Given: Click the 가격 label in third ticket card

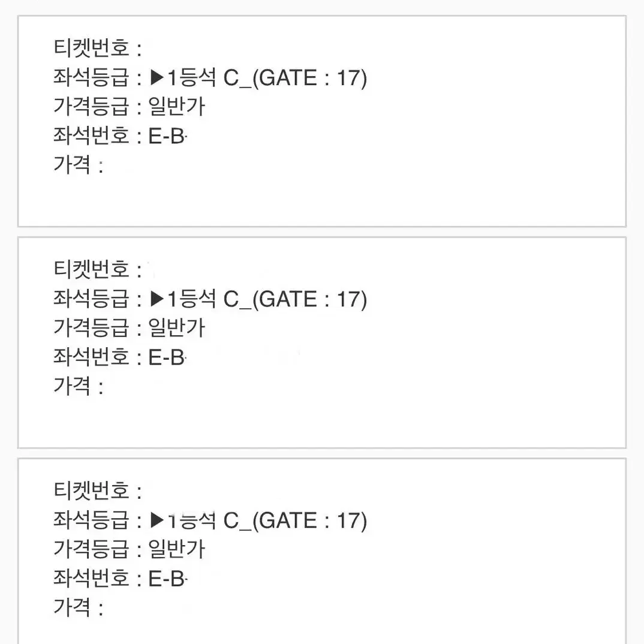Looking at the screenshot, I should click(72, 608).
